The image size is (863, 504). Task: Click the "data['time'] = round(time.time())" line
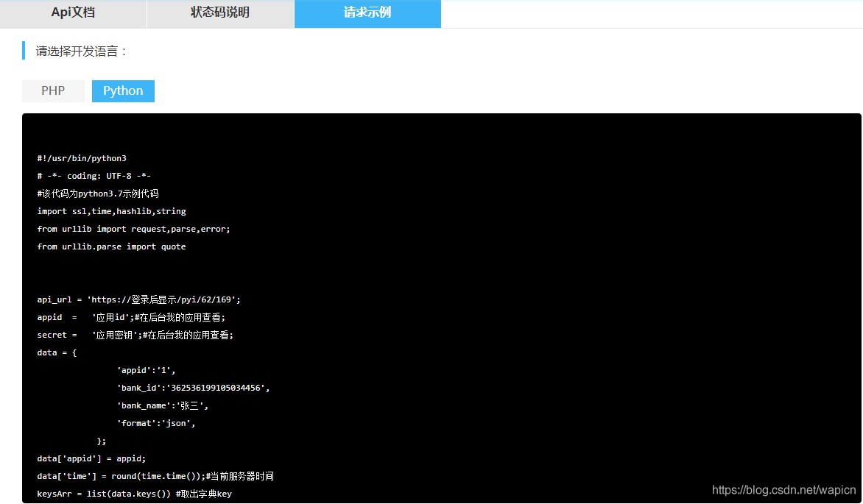155,477
